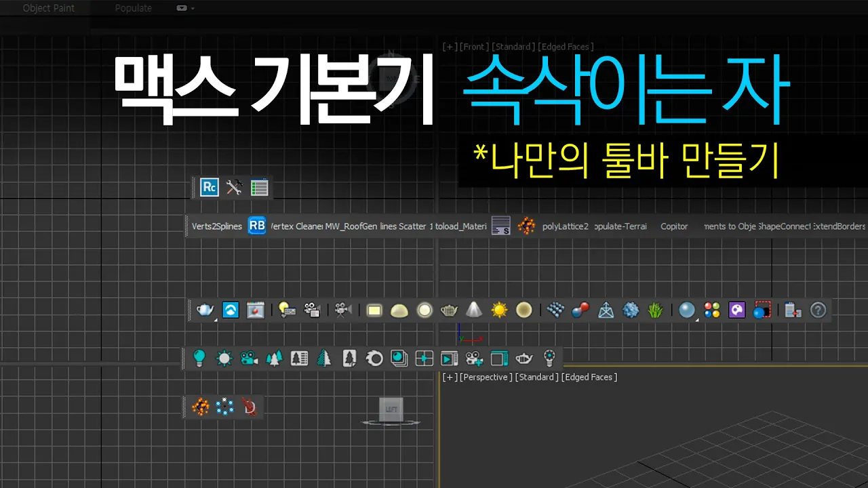Click the cyan-edged window frame icon
The width and height of the screenshot is (868, 488).
(x=500, y=358)
